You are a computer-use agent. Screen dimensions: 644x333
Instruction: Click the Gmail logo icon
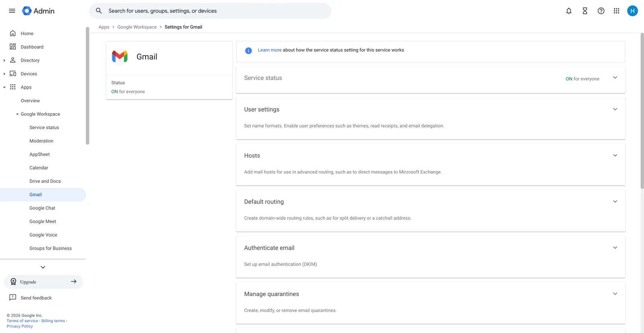(x=120, y=57)
